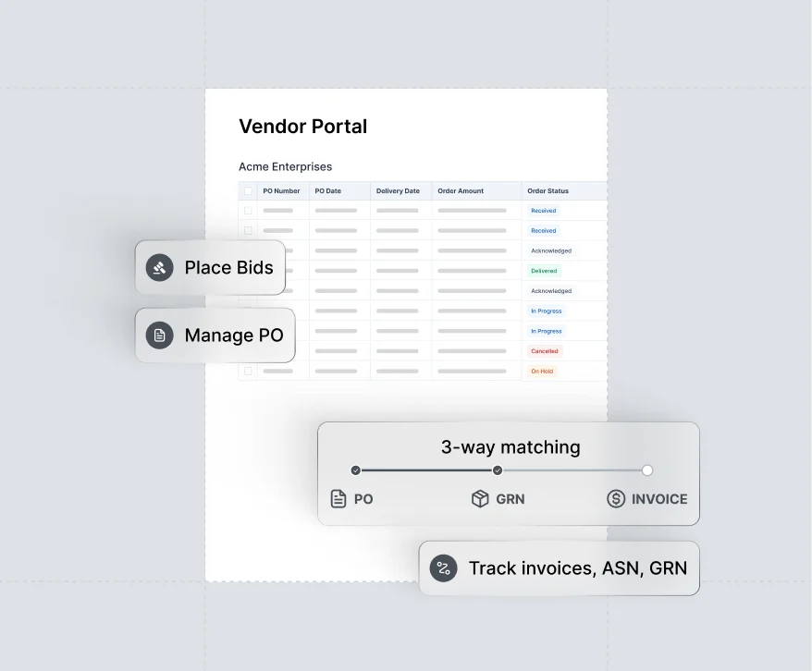Select the GRN package box icon
This screenshot has height=671, width=812.
(480, 499)
